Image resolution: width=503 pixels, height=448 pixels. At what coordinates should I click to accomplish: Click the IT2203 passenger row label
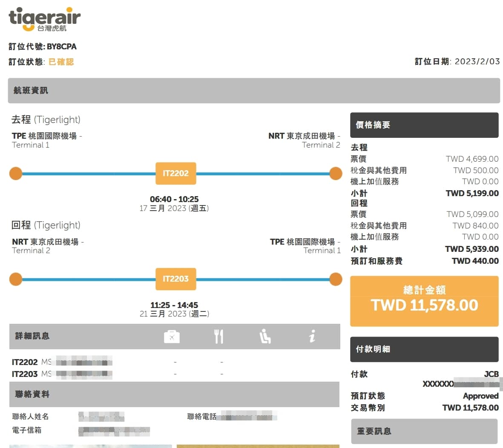click(x=25, y=374)
